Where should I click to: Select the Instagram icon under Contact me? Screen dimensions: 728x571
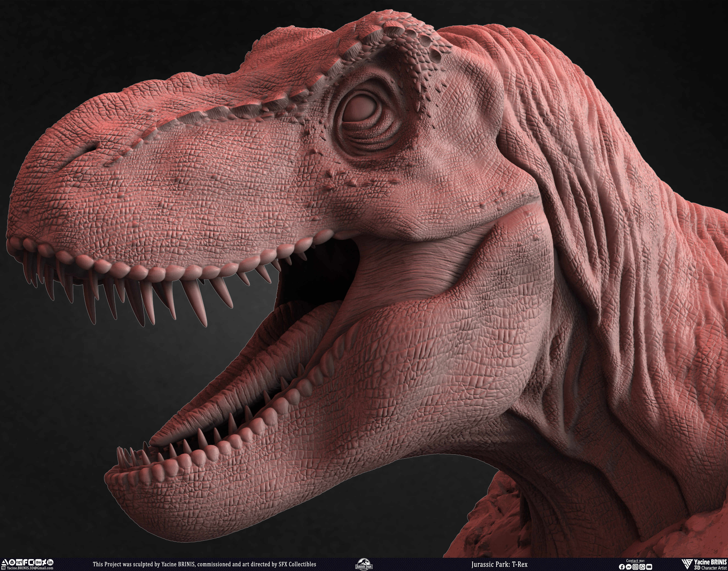[x=635, y=567]
